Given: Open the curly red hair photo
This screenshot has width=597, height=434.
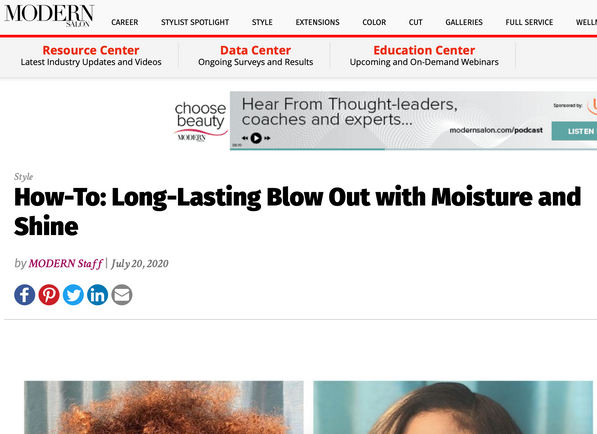Looking at the screenshot, I should tap(164, 407).
